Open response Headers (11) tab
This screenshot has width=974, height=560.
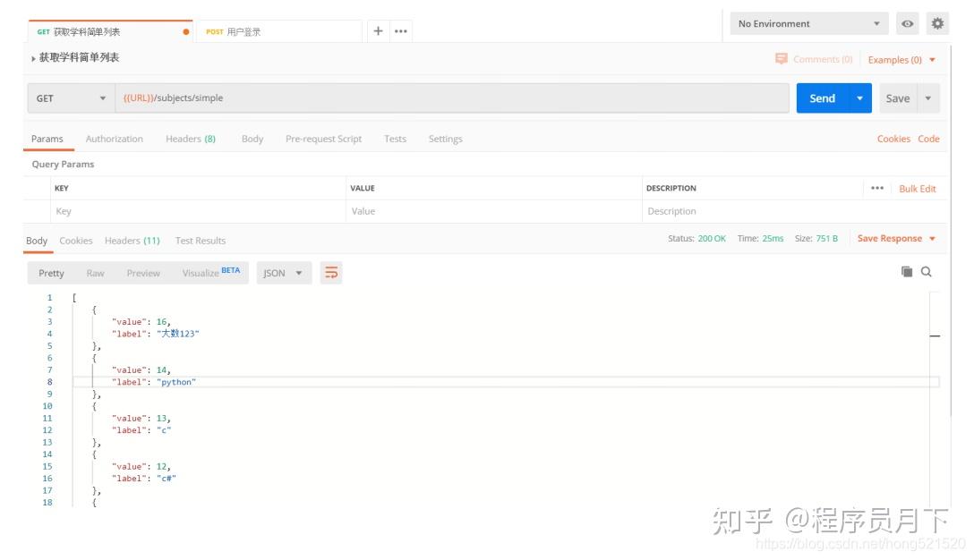132,241
